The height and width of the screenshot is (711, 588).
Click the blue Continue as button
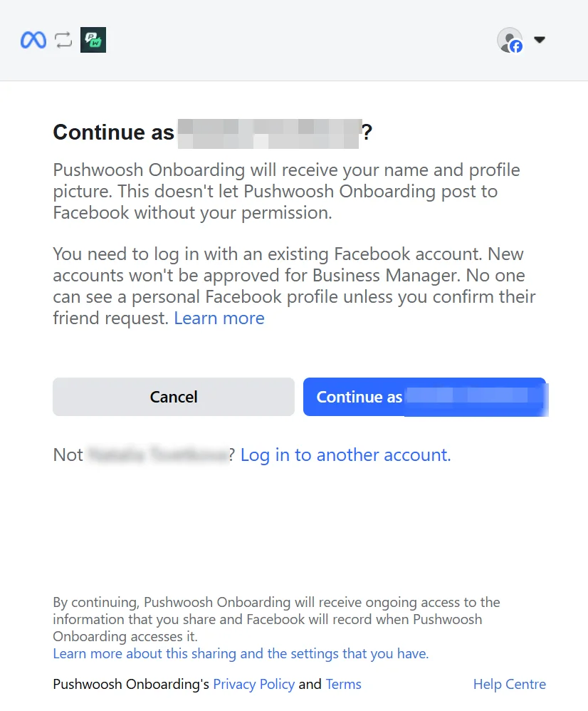425,397
